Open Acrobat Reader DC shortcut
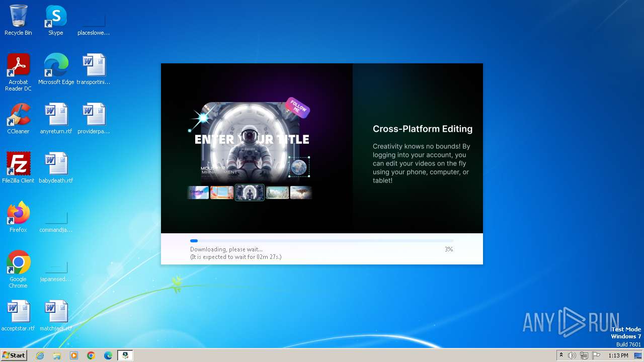644x362 pixels. (18, 72)
